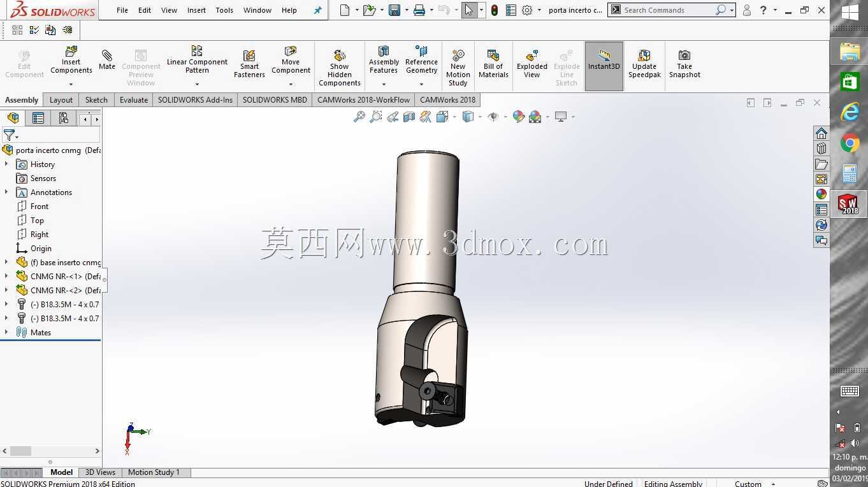Viewport: 868px width, 487px height.
Task: Open the SOLIDWORKS Resources home pane
Action: pyautogui.click(x=821, y=133)
